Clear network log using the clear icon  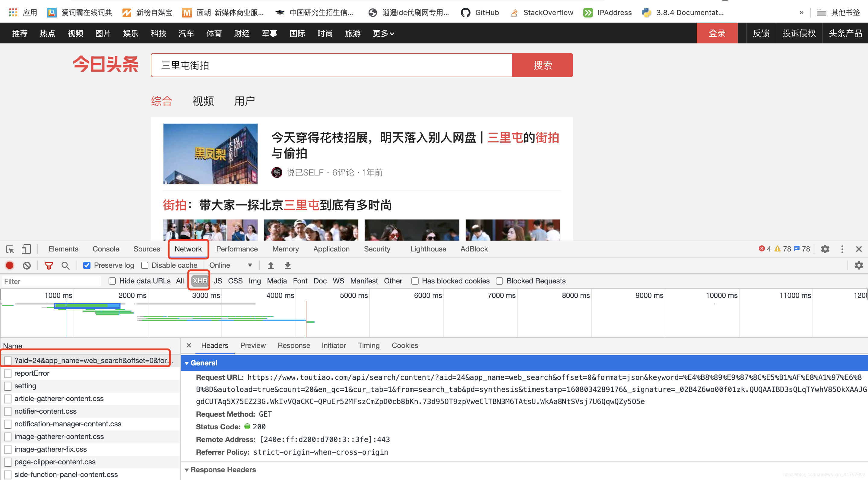(27, 265)
